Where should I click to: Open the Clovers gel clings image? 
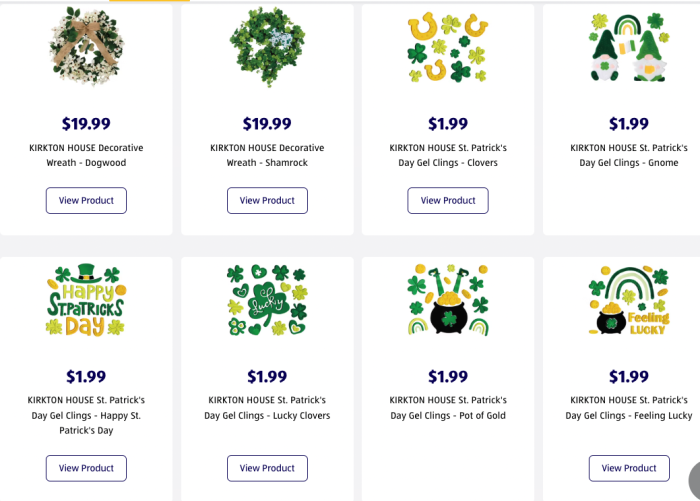click(448, 46)
